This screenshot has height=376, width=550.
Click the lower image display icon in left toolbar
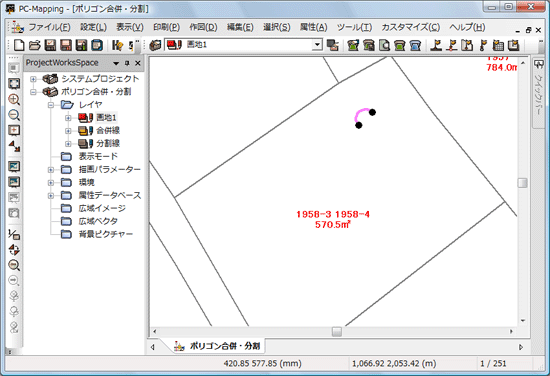click(x=14, y=182)
